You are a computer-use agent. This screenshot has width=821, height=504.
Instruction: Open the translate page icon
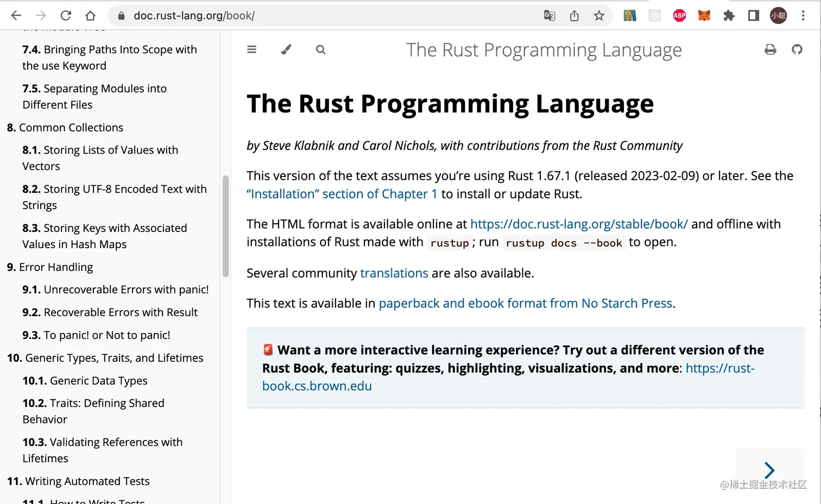click(550, 16)
